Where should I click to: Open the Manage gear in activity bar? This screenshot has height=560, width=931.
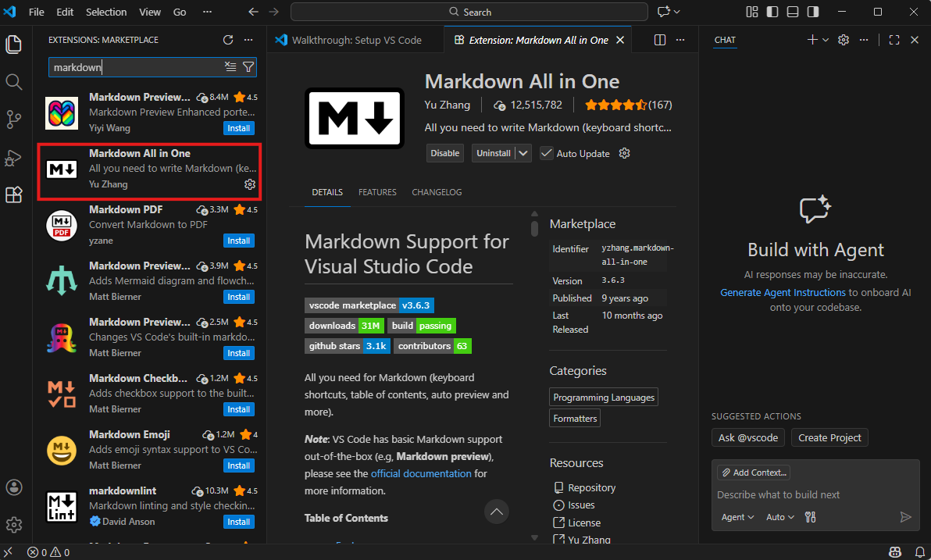(x=13, y=524)
